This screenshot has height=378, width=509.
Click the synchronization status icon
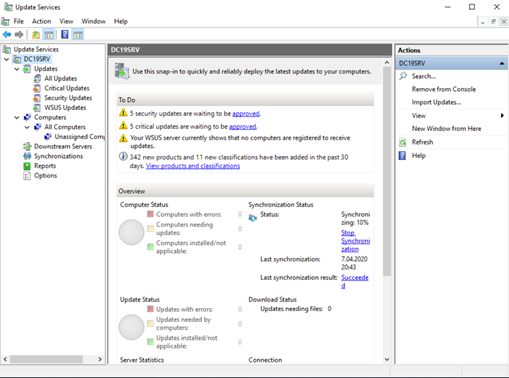[x=253, y=218]
